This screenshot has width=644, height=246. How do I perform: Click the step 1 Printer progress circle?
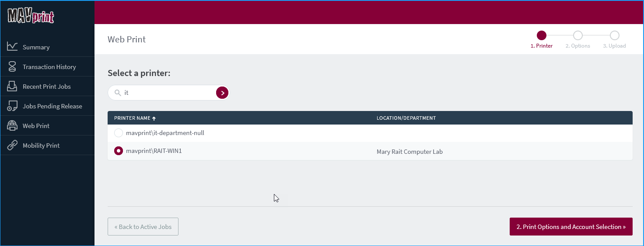[x=542, y=35]
